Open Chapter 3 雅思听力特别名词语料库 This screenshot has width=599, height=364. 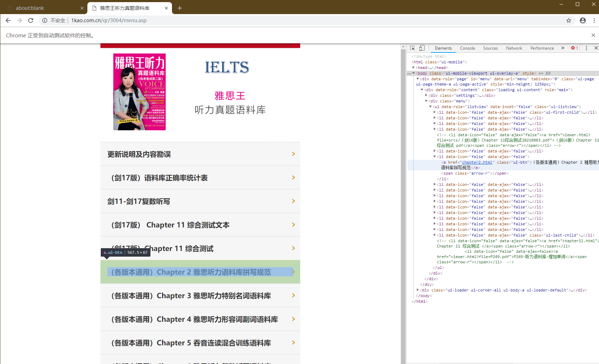[x=200, y=296]
